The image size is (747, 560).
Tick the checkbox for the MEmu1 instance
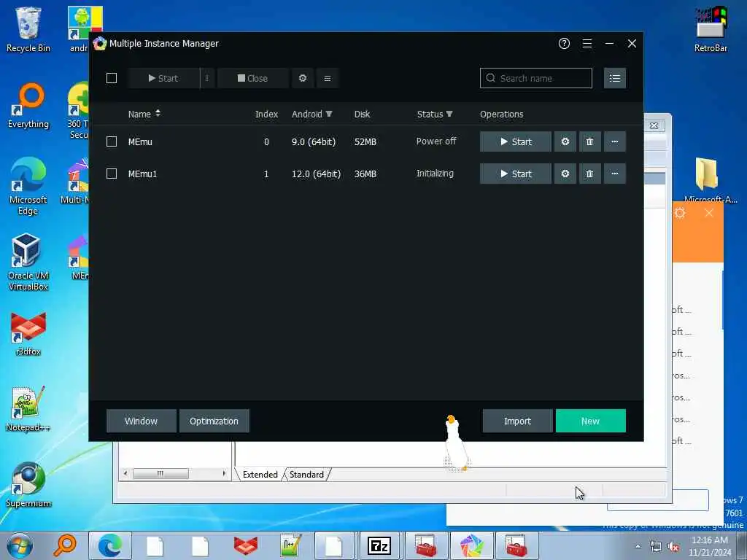tap(112, 174)
